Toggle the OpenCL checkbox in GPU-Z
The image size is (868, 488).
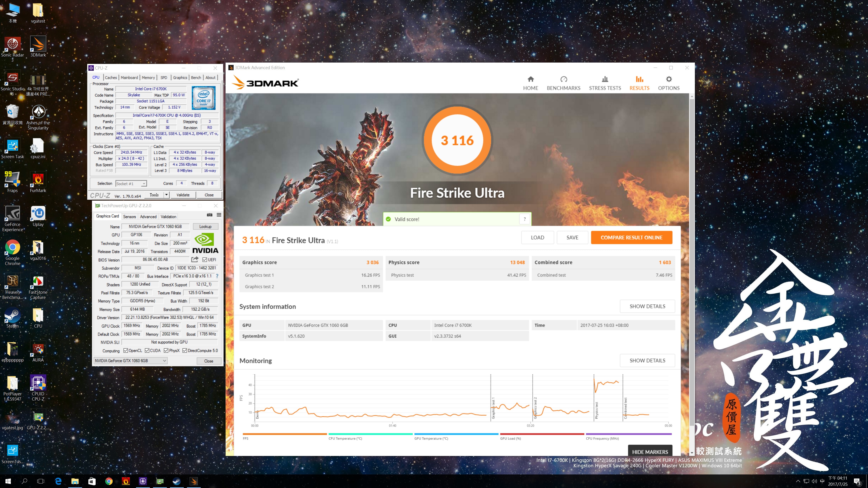tap(126, 351)
